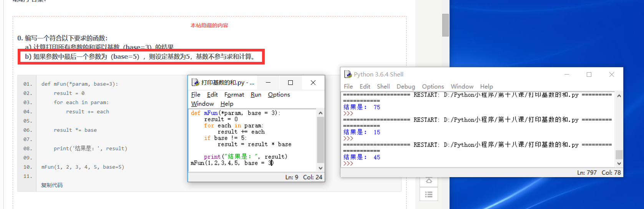Click the list icon below the back-to-top arrow
The image size is (644, 209).
pyautogui.click(x=429, y=194)
